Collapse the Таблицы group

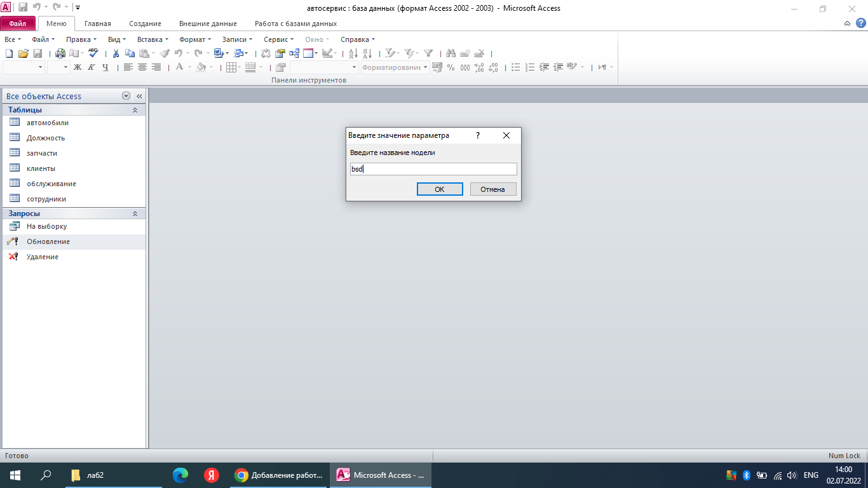(x=135, y=110)
